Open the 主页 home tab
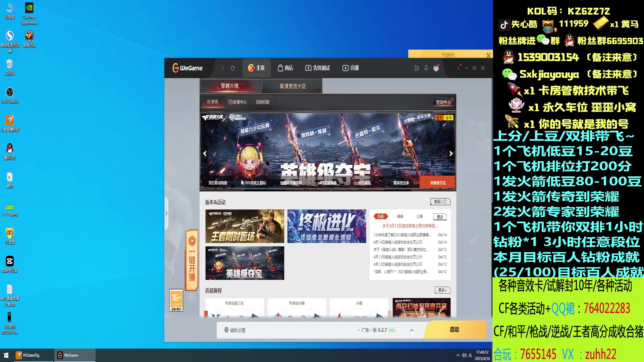Screen dimensions: 644x362 256,68
